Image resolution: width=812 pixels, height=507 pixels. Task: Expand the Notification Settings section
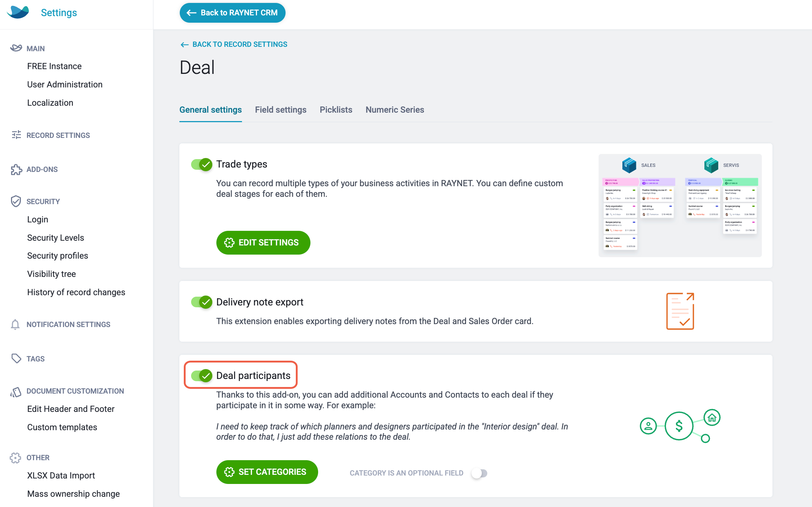[x=68, y=324]
